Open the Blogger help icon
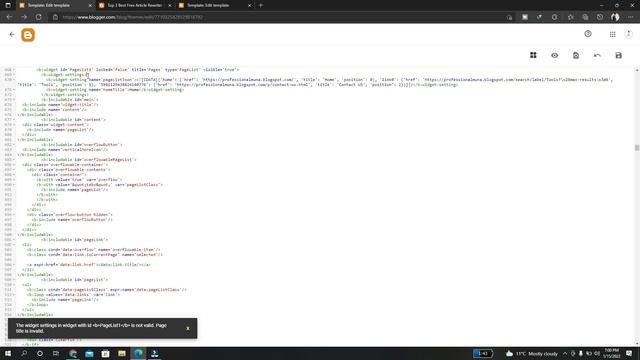 pyautogui.click(x=588, y=34)
